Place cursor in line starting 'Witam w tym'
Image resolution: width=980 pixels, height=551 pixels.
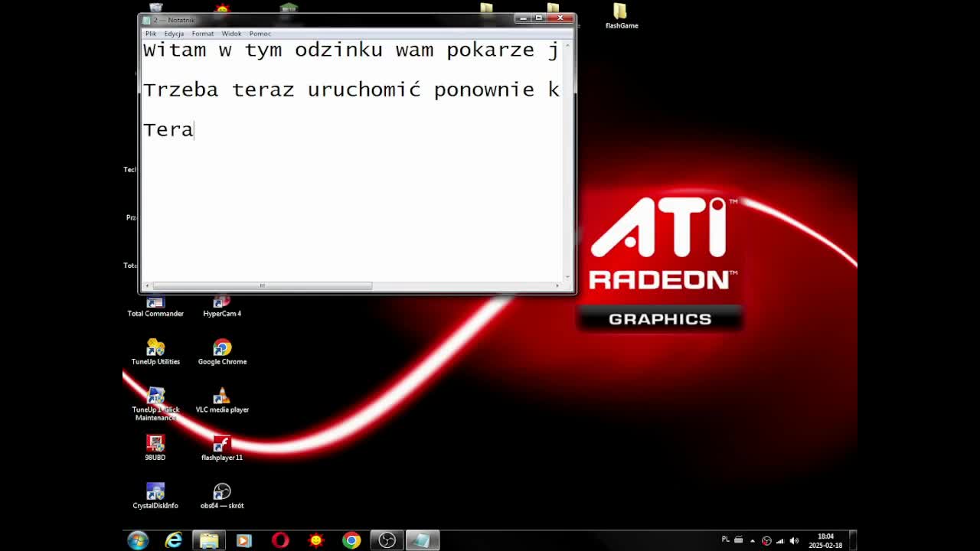(351, 51)
